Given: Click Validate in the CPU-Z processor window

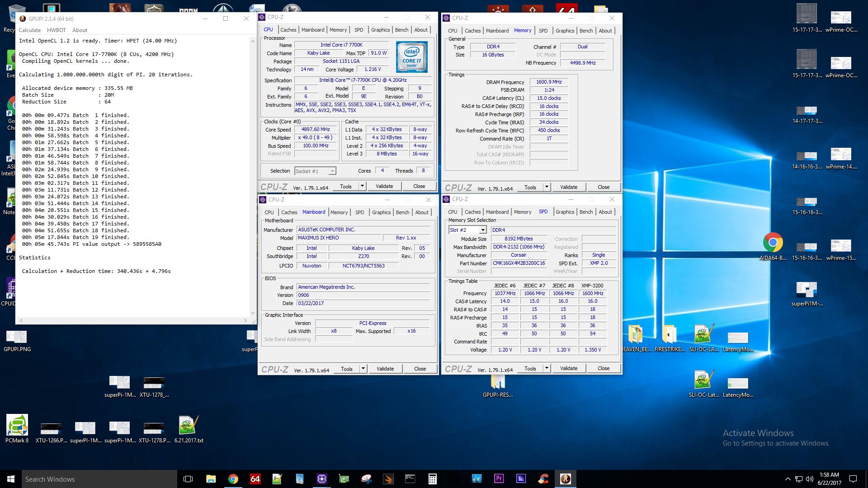Looking at the screenshot, I should pyautogui.click(x=384, y=186).
